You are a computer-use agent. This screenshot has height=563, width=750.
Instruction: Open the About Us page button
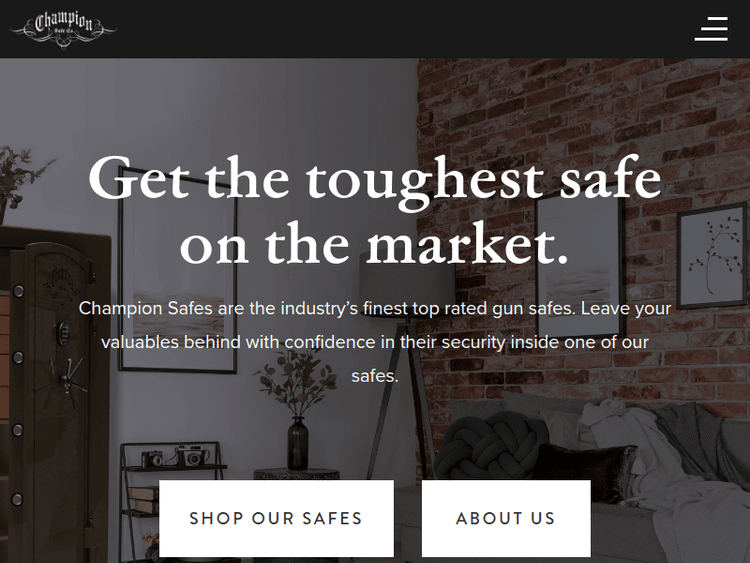click(x=506, y=519)
